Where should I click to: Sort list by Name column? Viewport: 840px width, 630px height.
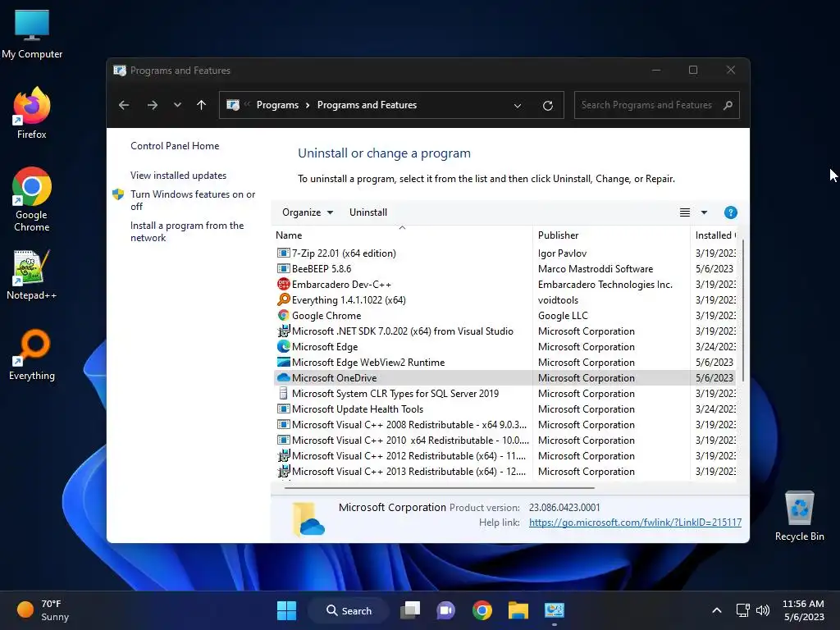(402, 235)
